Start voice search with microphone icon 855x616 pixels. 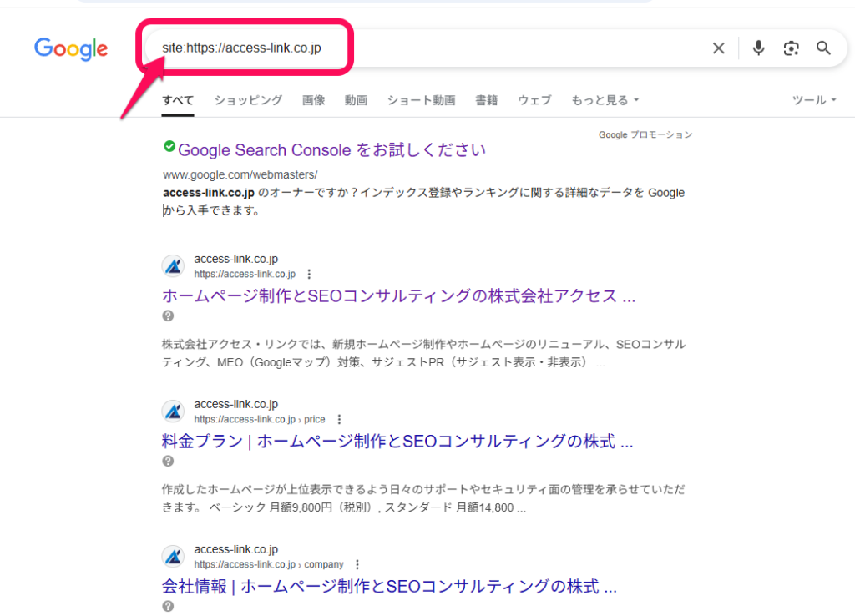(758, 48)
